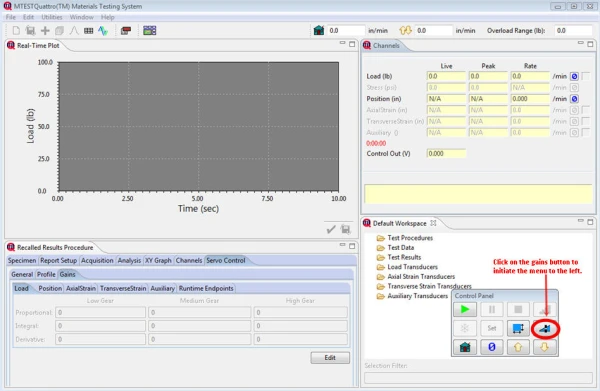Toggle the checkbox on the Auxiliary row
600x391 pixels.
585,133
